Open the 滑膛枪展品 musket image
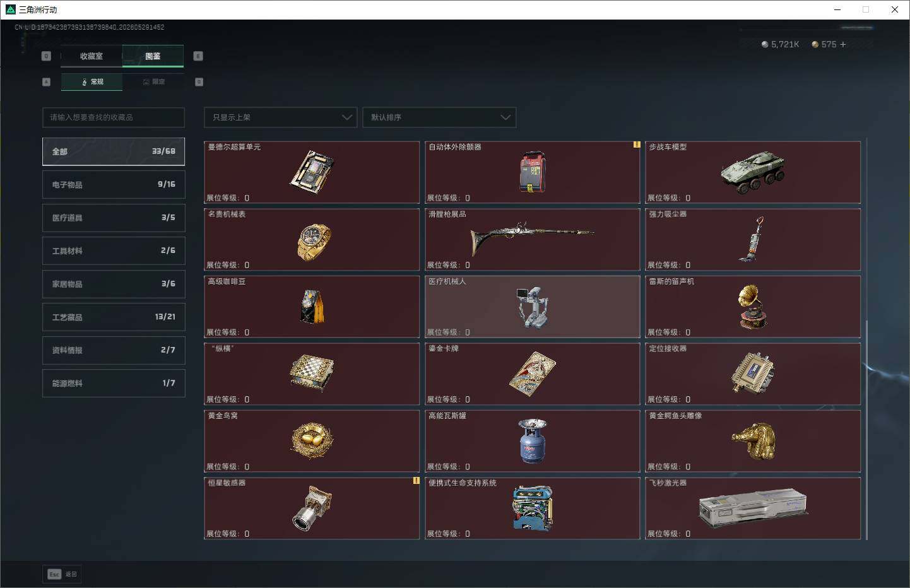The width and height of the screenshot is (910, 588). (x=532, y=237)
